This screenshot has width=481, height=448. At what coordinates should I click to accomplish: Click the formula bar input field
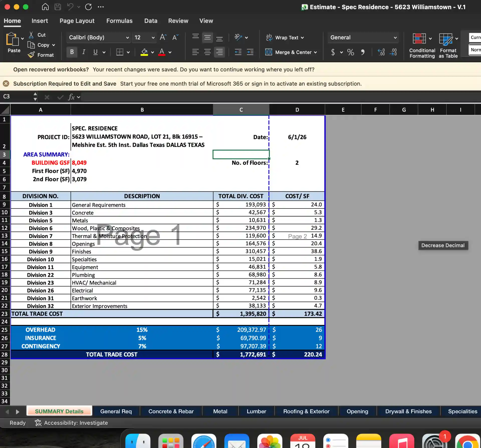pyautogui.click(x=281, y=97)
